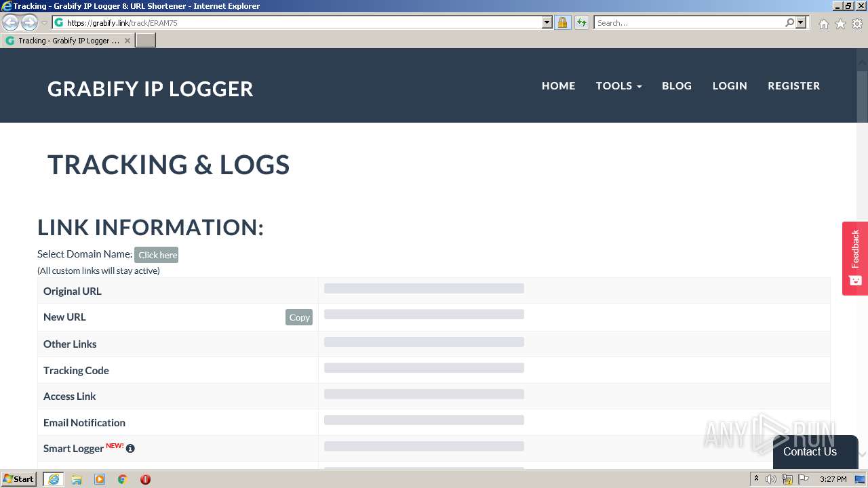This screenshot has width=868, height=488.
Task: Go to the HOME nav link
Action: click(x=558, y=85)
